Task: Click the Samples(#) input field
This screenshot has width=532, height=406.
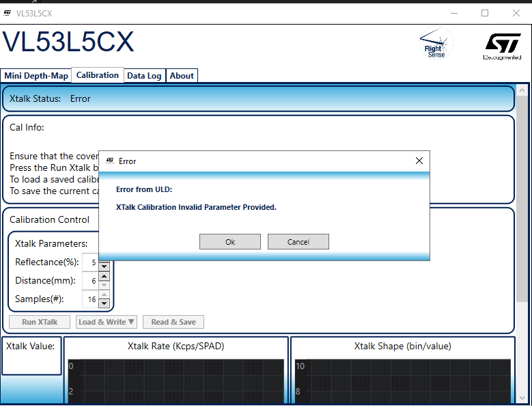Action: pyautogui.click(x=91, y=299)
